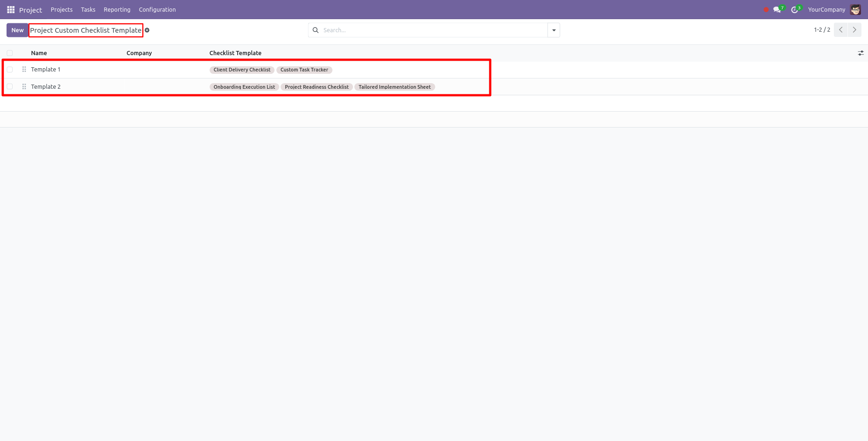Viewport: 868px width, 441px height.
Task: Open optional columns adjust icon
Action: 861,53
